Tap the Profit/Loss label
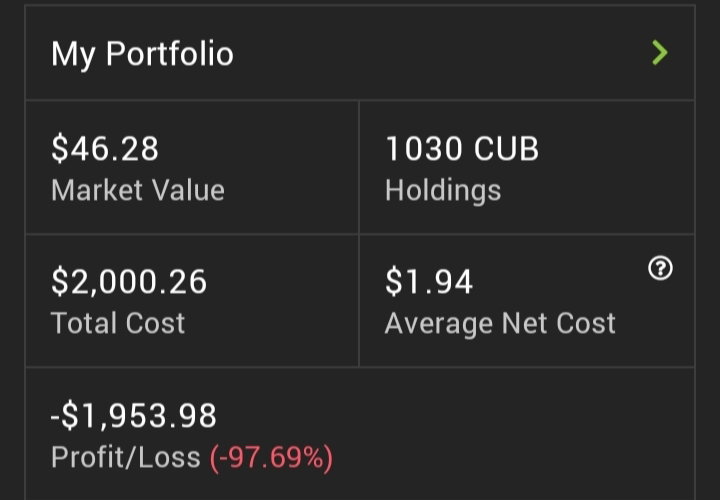Image resolution: width=720 pixels, height=500 pixels. tap(126, 457)
